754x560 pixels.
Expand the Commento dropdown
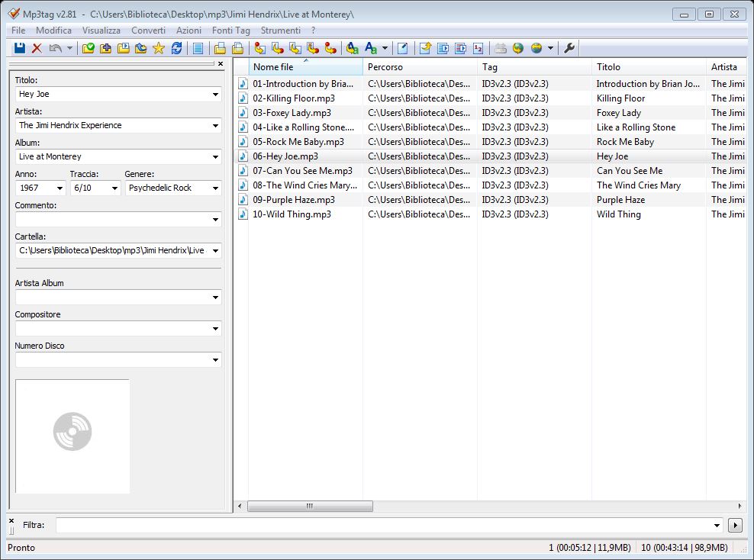(215, 220)
